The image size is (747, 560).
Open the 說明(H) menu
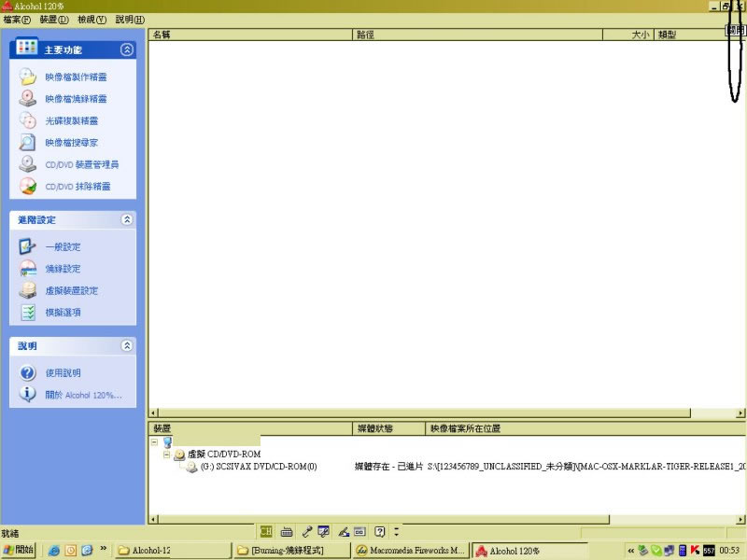click(x=130, y=20)
